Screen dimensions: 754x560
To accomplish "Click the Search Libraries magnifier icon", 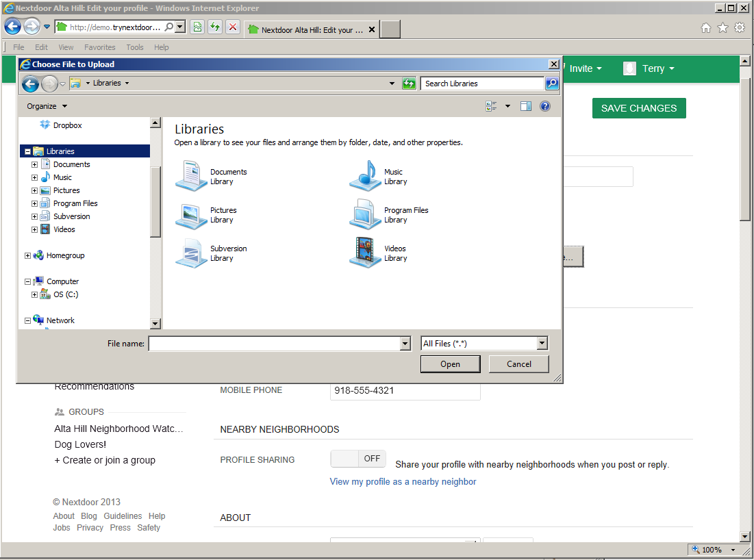I will pos(552,84).
